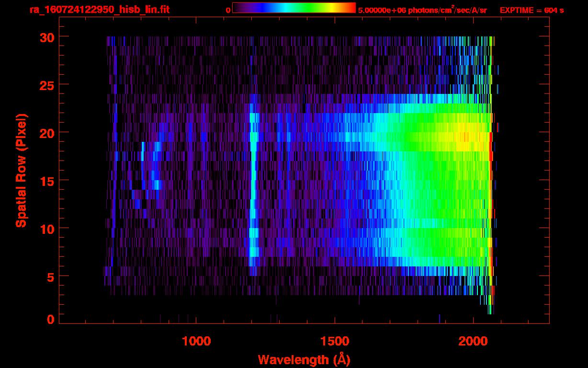Click the EXPTIME = 604 s text
Screen dimensions: 588x368
click(x=531, y=10)
